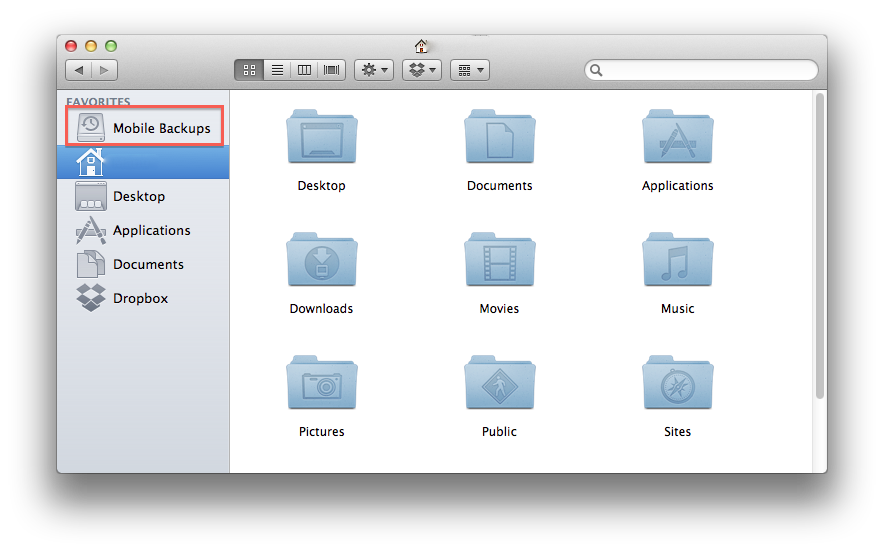Open the Arrange items dropdown

[x=470, y=70]
